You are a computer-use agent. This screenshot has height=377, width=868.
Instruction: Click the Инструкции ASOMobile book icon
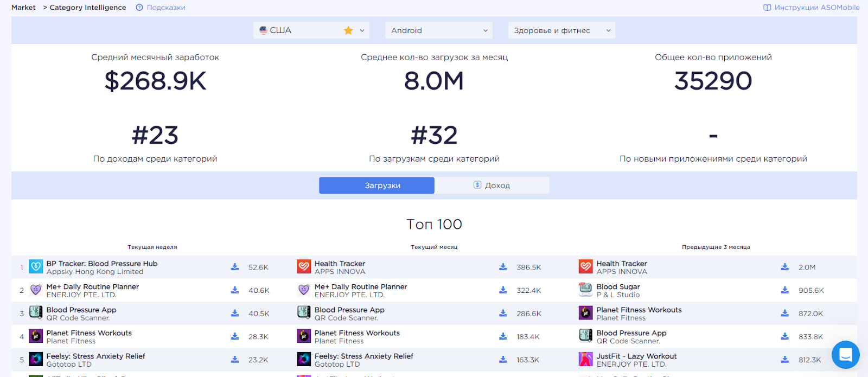click(x=767, y=8)
